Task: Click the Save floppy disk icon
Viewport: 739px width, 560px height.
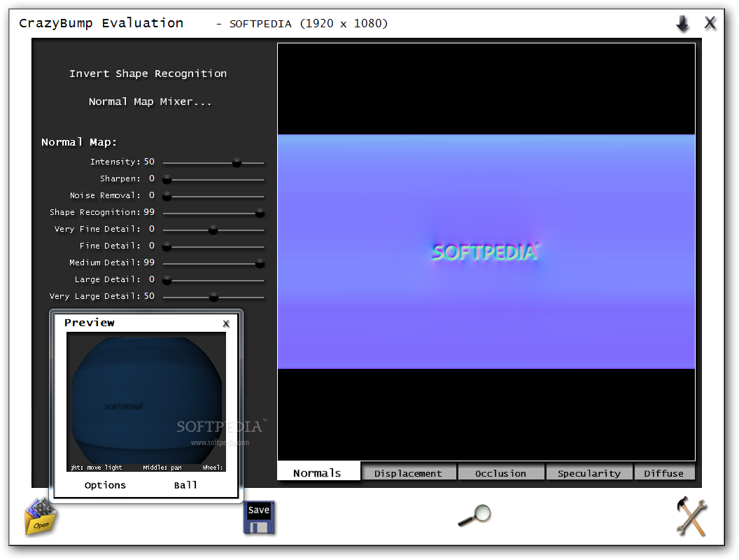Action: 259,517
